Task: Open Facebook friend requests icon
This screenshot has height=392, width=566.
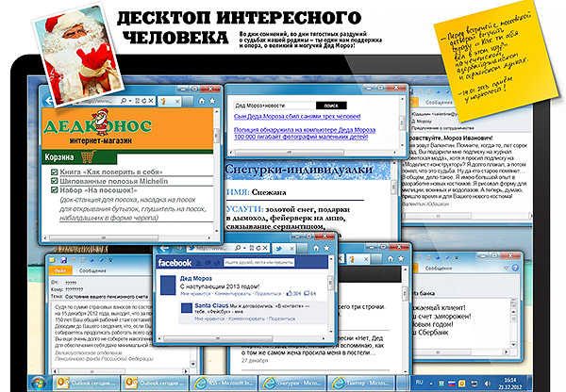Action: (x=199, y=263)
